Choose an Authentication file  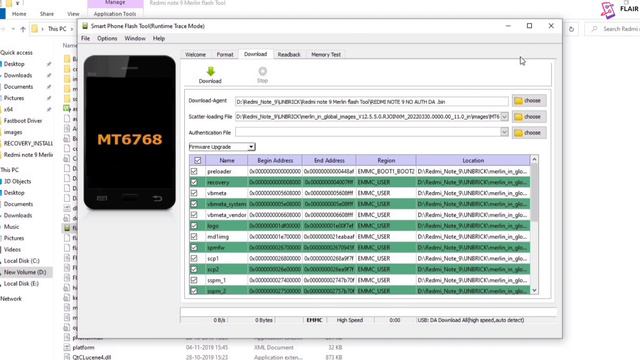tap(529, 133)
